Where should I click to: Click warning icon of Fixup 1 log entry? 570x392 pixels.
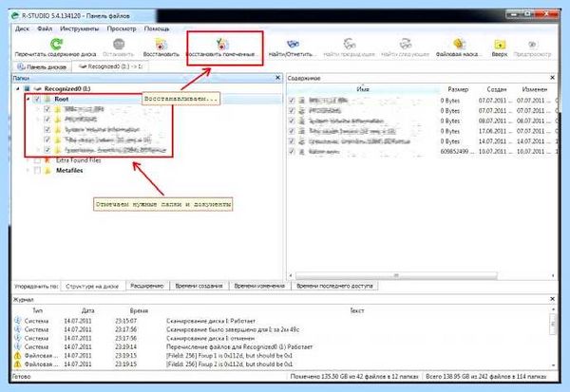(x=17, y=355)
